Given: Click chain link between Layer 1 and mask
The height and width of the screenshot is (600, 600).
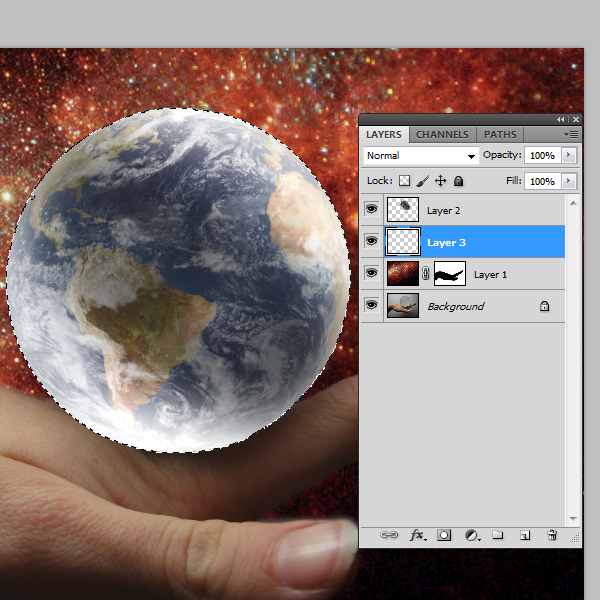Looking at the screenshot, I should click(x=426, y=273).
